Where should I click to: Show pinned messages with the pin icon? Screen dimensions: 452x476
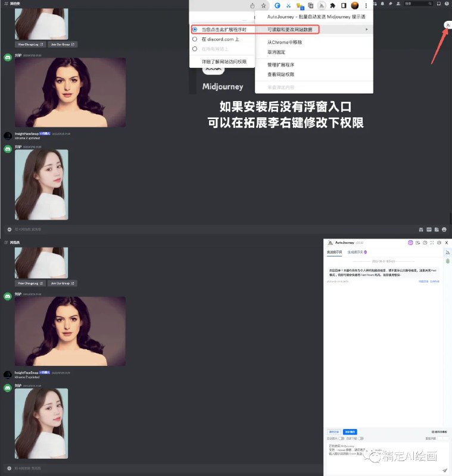[x=390, y=4]
